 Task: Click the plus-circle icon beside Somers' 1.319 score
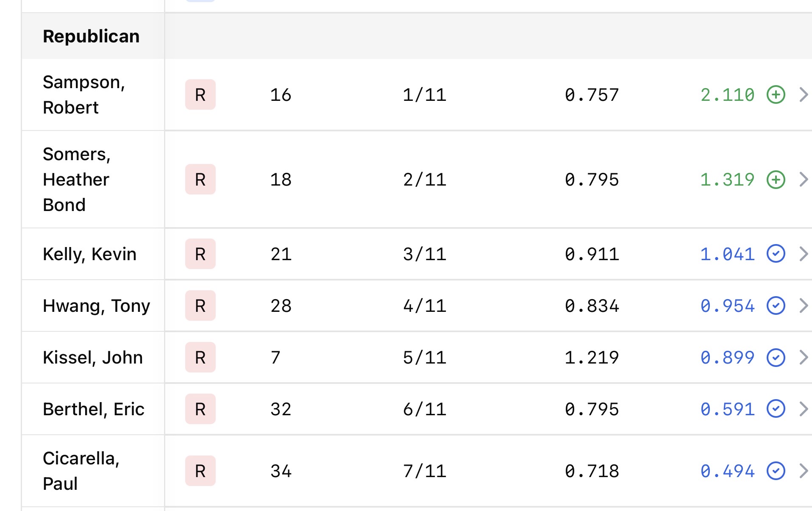[776, 180]
